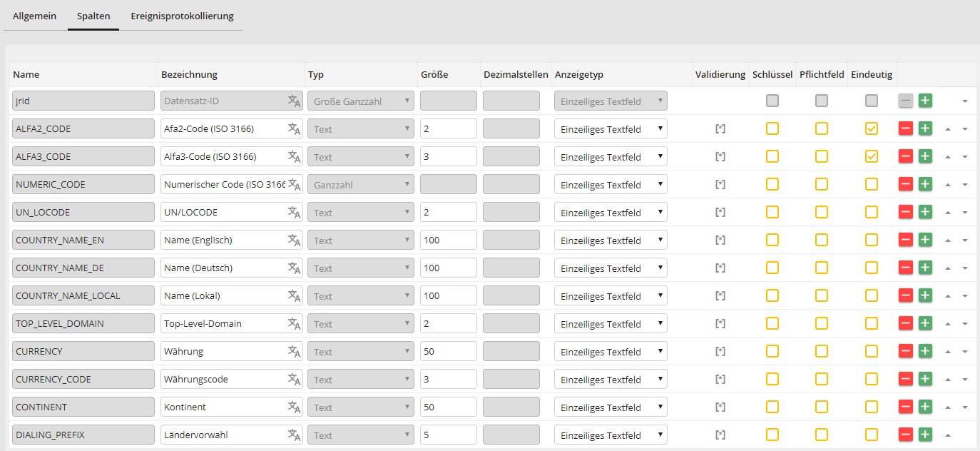The height and width of the screenshot is (451, 980).
Task: Uncheck Eindeutig for the ALFA2_CODE row
Action: click(871, 128)
